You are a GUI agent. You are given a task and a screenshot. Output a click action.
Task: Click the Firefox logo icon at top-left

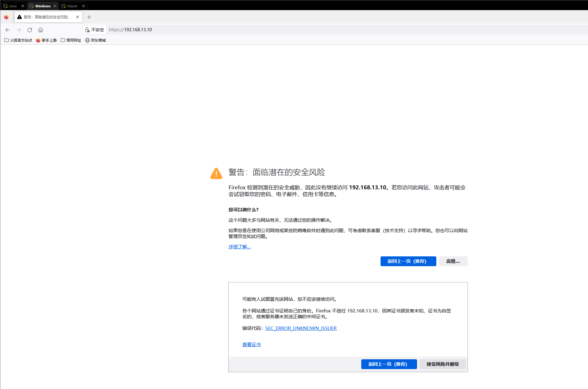tap(6, 17)
